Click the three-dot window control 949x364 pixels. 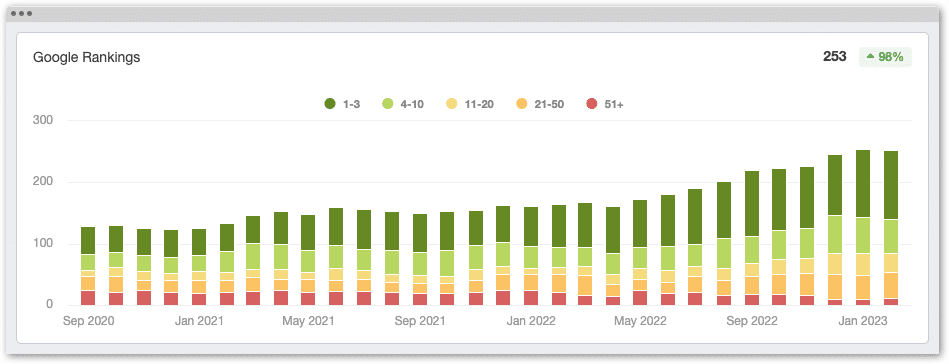pyautogui.click(x=21, y=13)
